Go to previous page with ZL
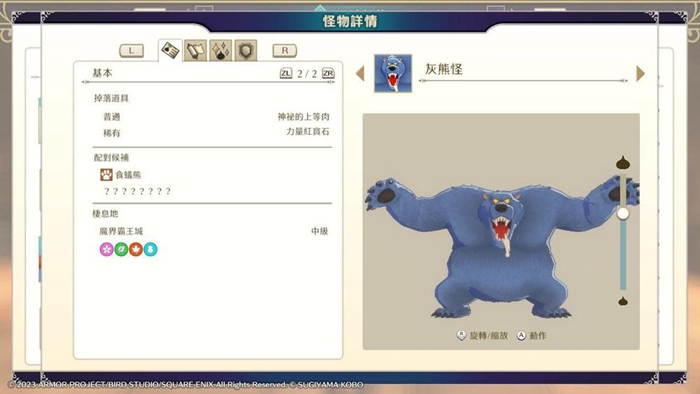This screenshot has width=700, height=394. [x=286, y=73]
